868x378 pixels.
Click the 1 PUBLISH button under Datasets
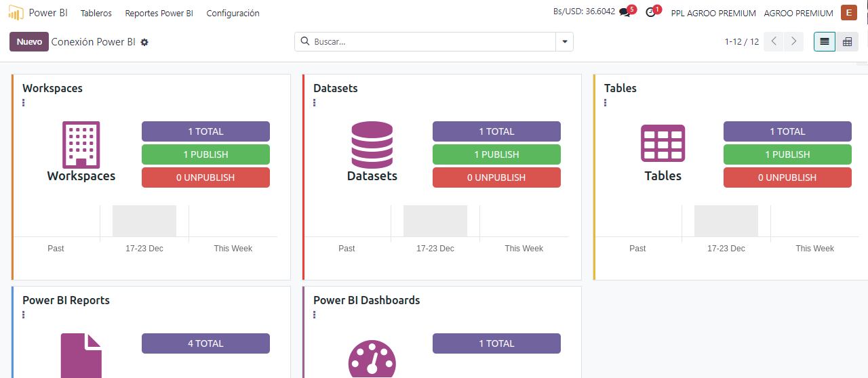[496, 154]
